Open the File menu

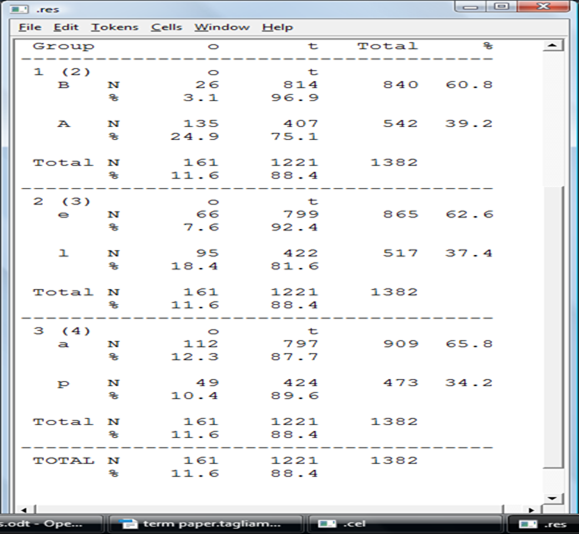tap(30, 27)
